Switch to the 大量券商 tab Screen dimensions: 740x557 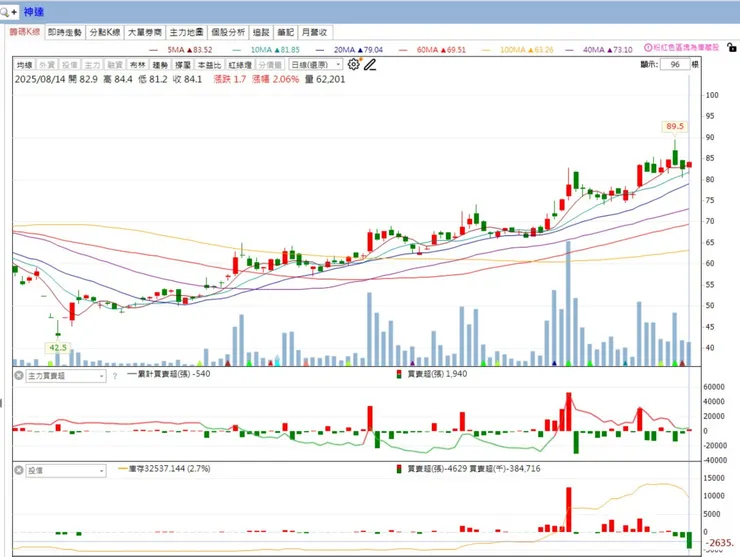coord(145,32)
